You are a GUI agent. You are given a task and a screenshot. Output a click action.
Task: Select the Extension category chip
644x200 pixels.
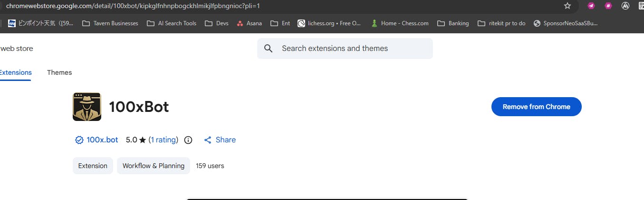(x=93, y=166)
